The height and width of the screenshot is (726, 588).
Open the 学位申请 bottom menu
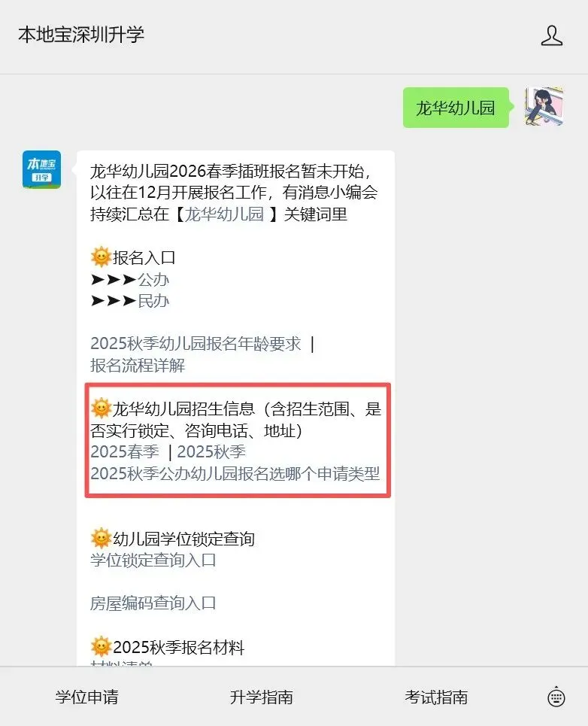(x=87, y=697)
